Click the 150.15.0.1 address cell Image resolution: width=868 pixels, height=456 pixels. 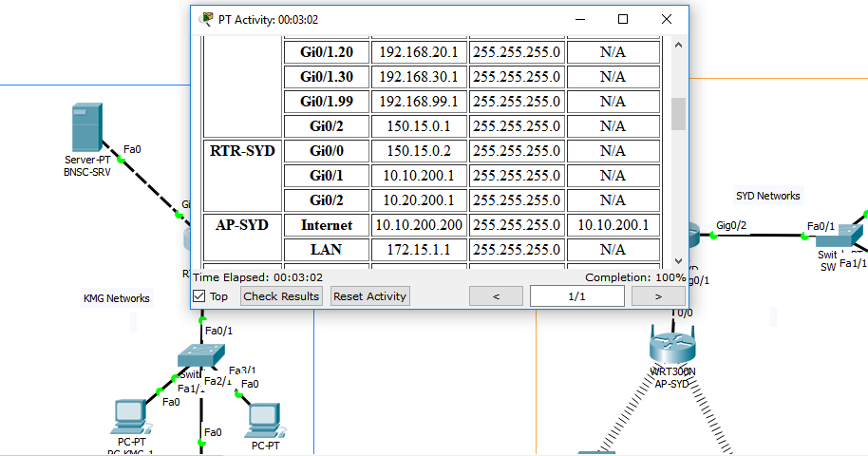(419, 126)
